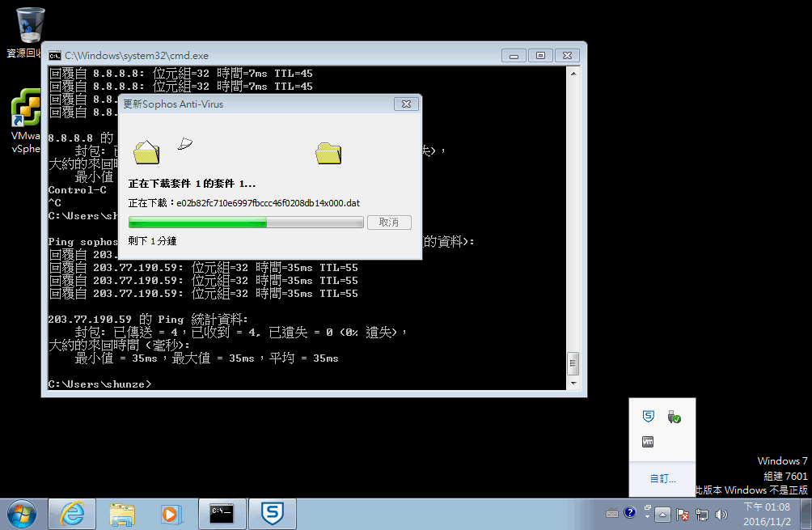Switch to cmd window via taskbar

(x=222, y=515)
